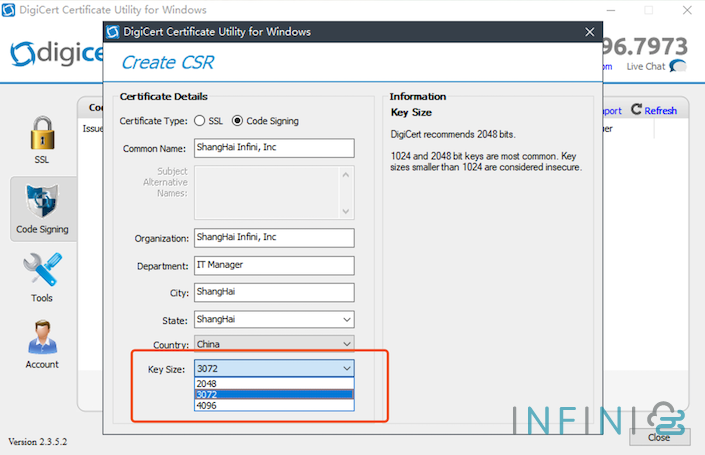Expand the Country dropdown showing China
Image resolution: width=705 pixels, height=455 pixels.
click(347, 344)
